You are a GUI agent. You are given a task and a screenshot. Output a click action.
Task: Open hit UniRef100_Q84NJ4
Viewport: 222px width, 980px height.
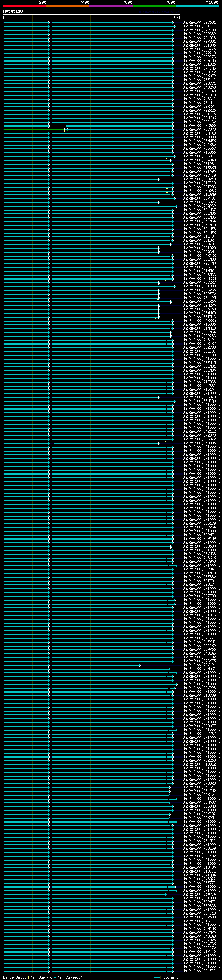199,103
